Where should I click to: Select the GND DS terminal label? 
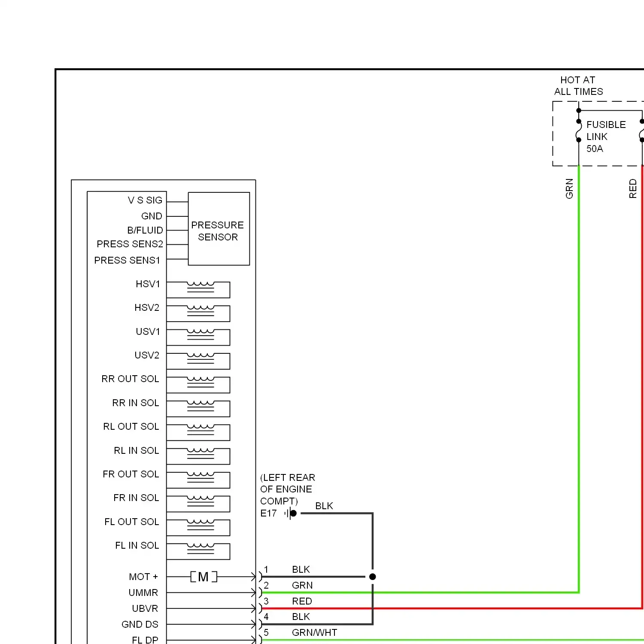coord(140,624)
